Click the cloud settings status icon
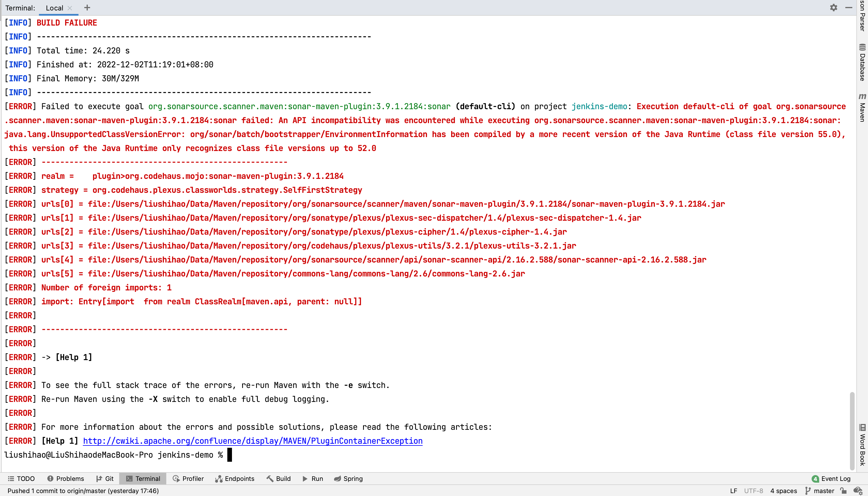Image resolution: width=868 pixels, height=496 pixels. tap(858, 490)
